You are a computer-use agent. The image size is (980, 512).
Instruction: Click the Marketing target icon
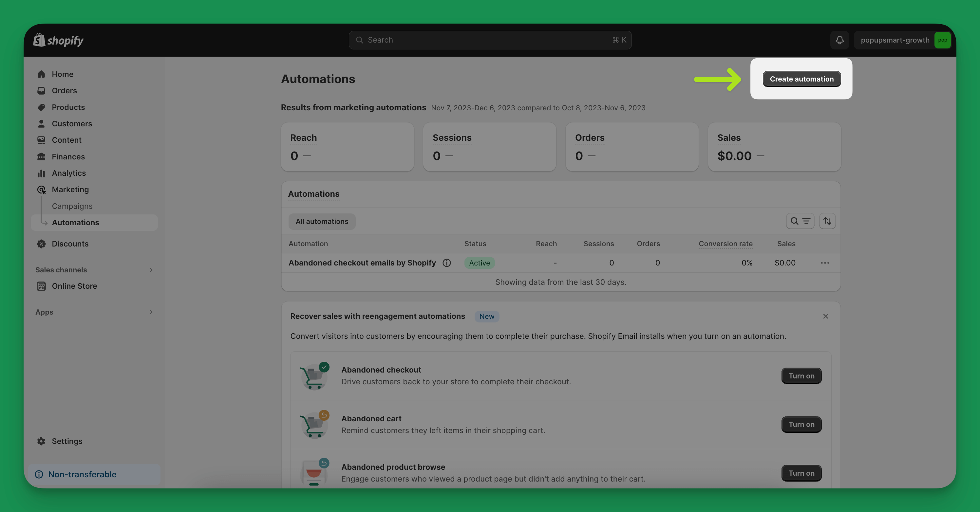pyautogui.click(x=41, y=189)
